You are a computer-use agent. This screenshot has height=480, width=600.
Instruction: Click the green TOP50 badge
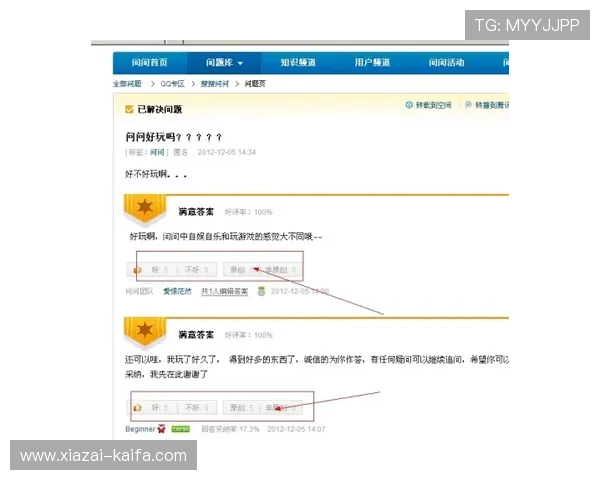click(x=181, y=429)
